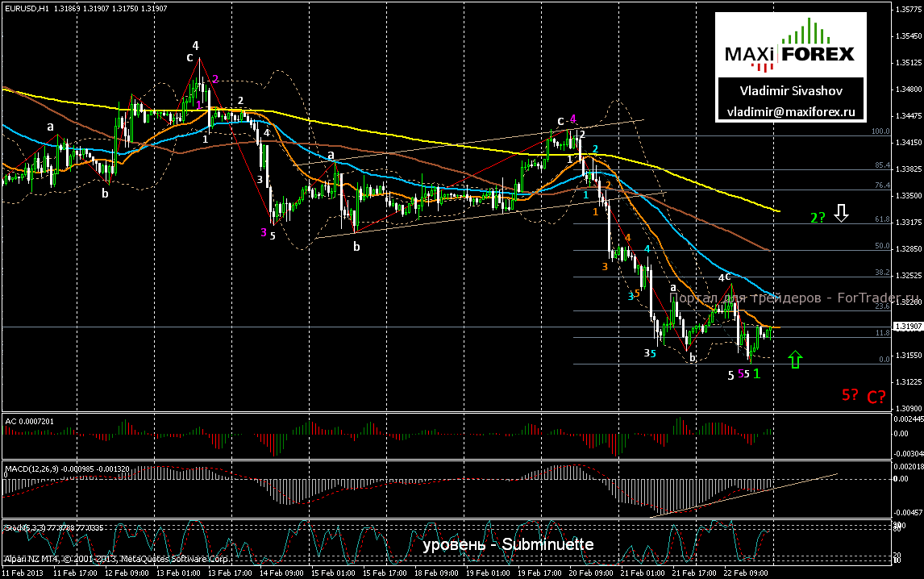The height and width of the screenshot is (579, 924).
Task: Click the white down arrow beside green 2?
Action: (842, 213)
